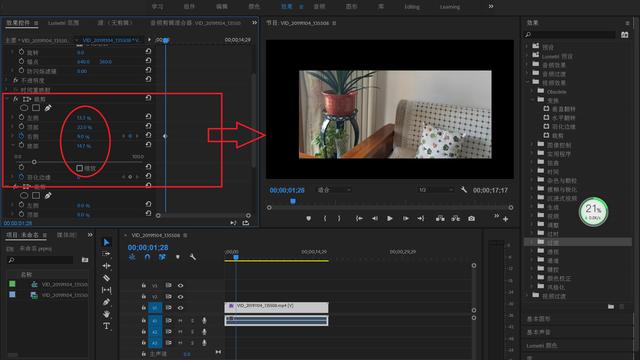Screen dimensions: 640x360
Task: Enable the 缩放 checkbox in crop effect
Action: point(80,168)
